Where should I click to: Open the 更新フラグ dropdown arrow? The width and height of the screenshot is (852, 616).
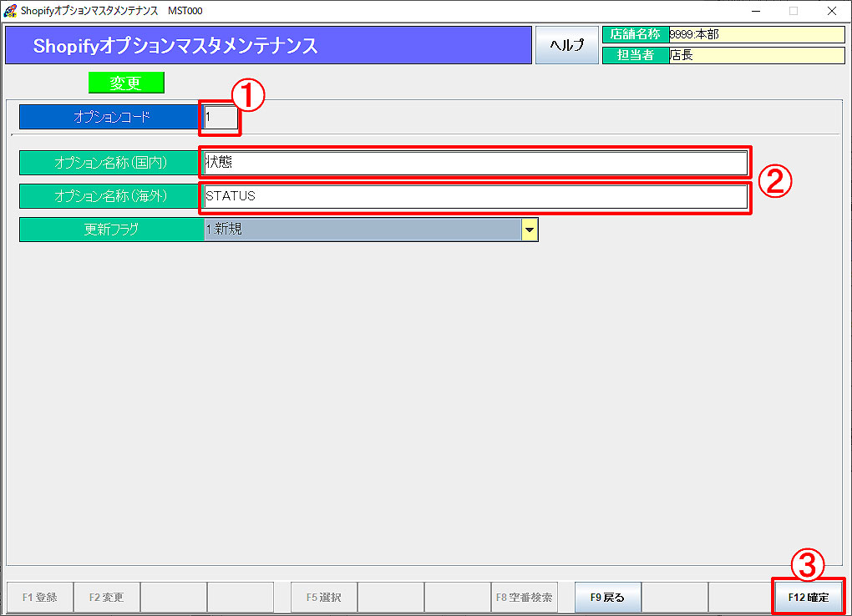(x=530, y=230)
